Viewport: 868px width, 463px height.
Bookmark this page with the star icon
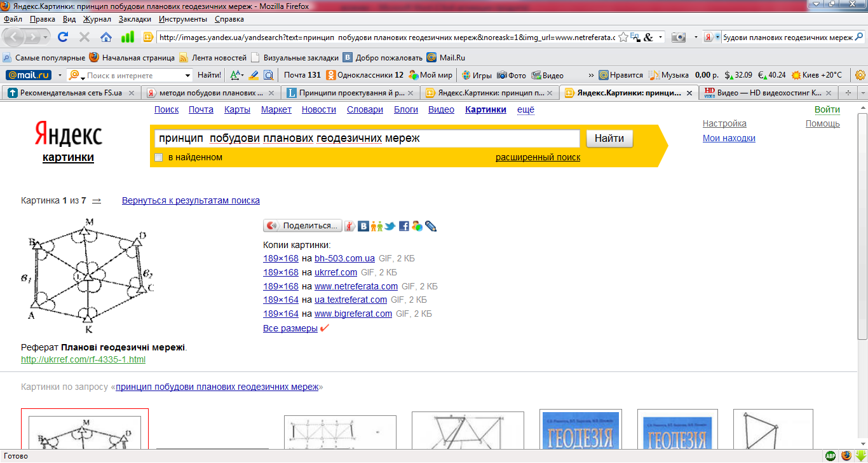[x=623, y=37]
